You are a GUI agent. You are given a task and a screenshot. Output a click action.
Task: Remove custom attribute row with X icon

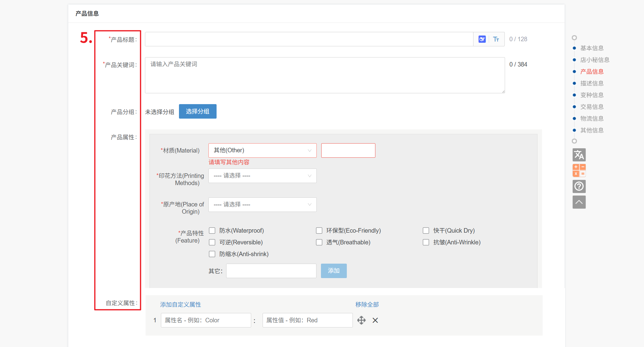point(375,320)
